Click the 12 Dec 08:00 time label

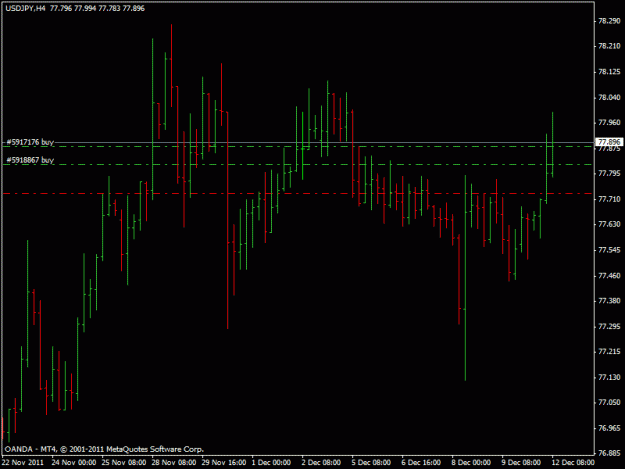573,462
